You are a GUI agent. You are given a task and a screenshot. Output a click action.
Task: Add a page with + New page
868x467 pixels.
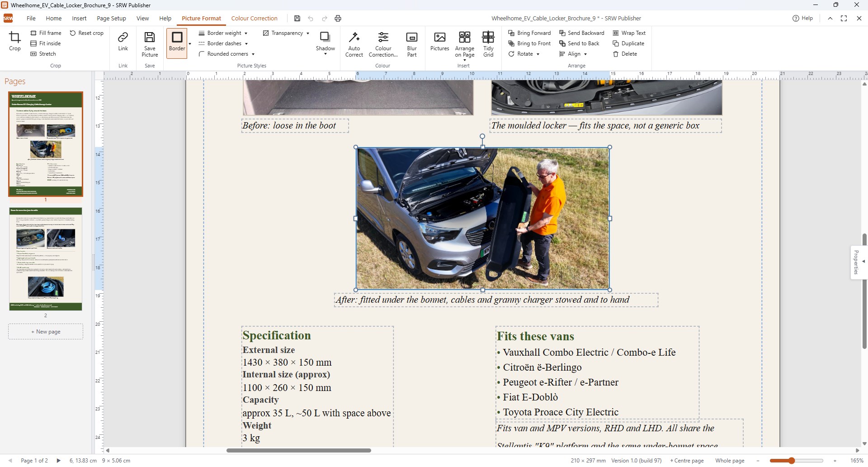tap(46, 332)
